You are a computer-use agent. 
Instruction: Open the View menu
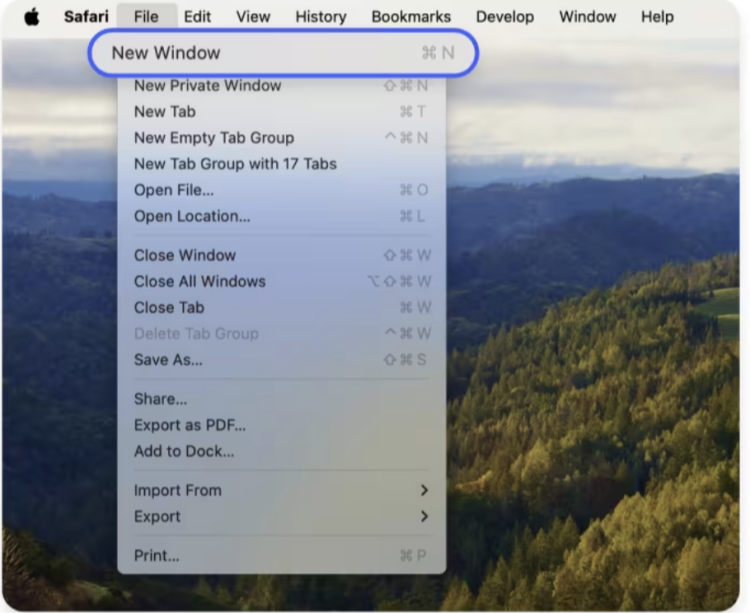253,17
